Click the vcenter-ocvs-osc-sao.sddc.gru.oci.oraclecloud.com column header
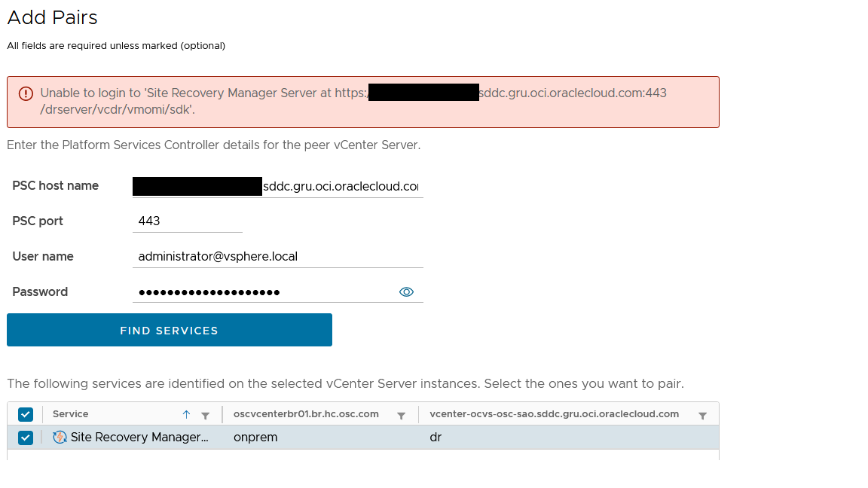The height and width of the screenshot is (488, 868). [x=554, y=414]
